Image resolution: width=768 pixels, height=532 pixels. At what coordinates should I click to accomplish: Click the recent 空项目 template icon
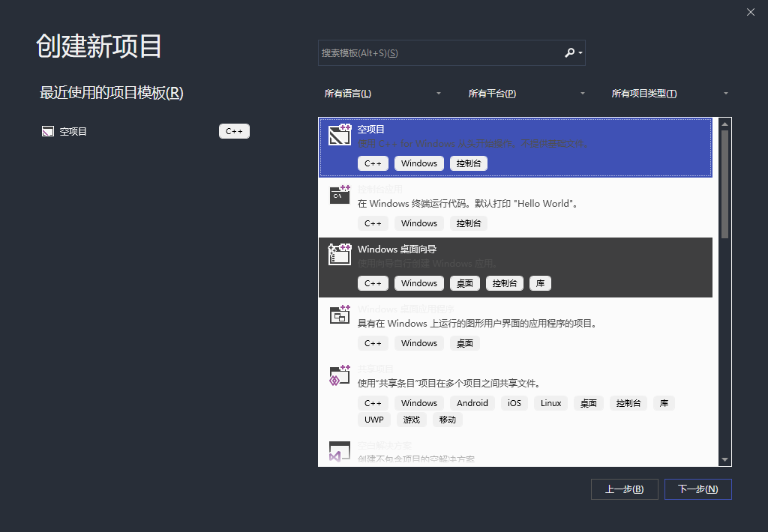click(47, 132)
